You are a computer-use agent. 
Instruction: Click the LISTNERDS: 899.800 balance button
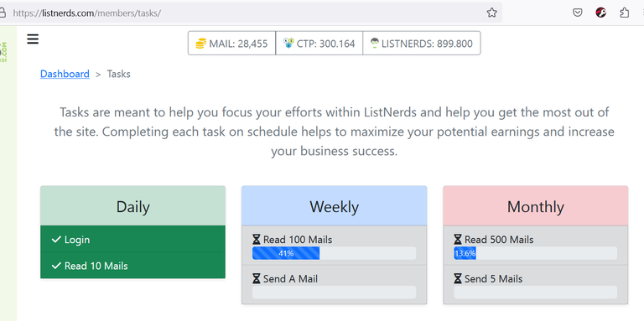point(422,43)
